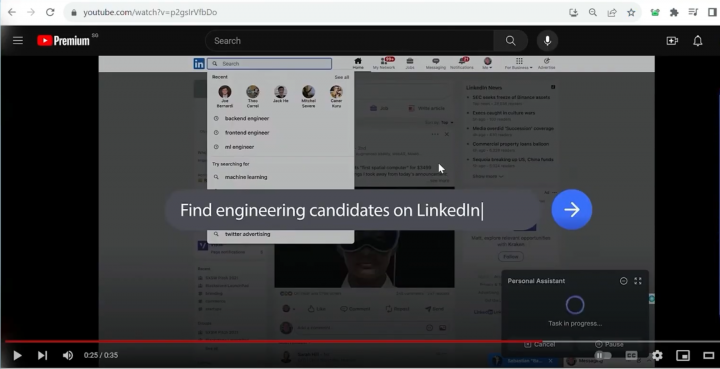Screen dimensions: 720x369
Task: Open LinkedIn Notifications tab
Action: 462,63
